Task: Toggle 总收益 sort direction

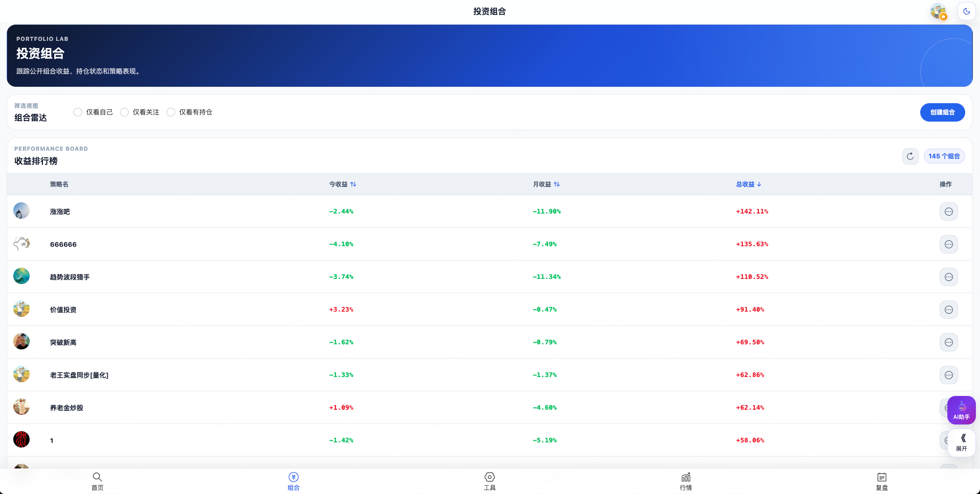Action: [x=749, y=184]
